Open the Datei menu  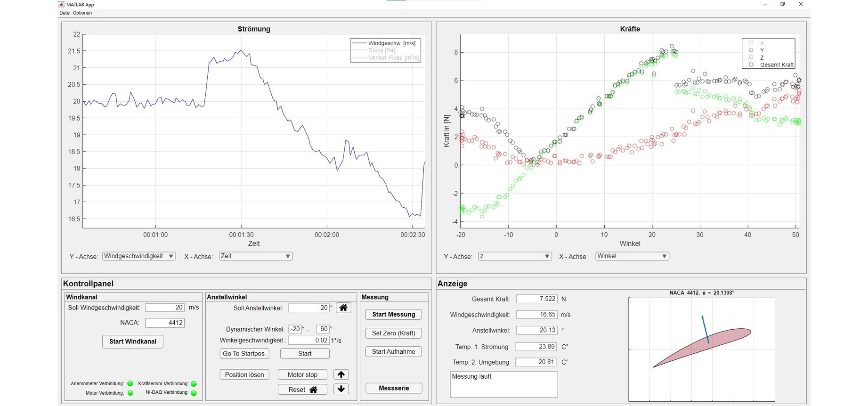tap(65, 13)
